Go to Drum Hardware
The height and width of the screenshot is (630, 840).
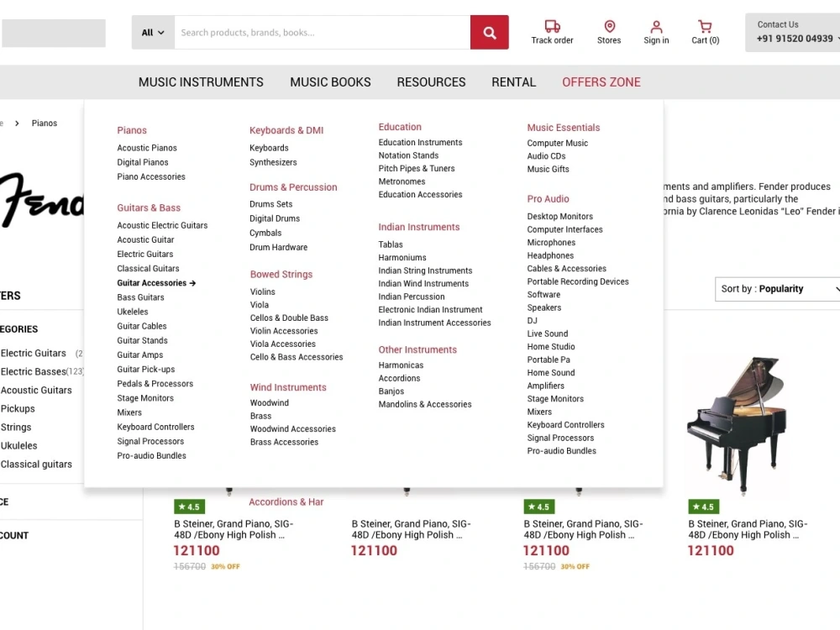tap(278, 248)
